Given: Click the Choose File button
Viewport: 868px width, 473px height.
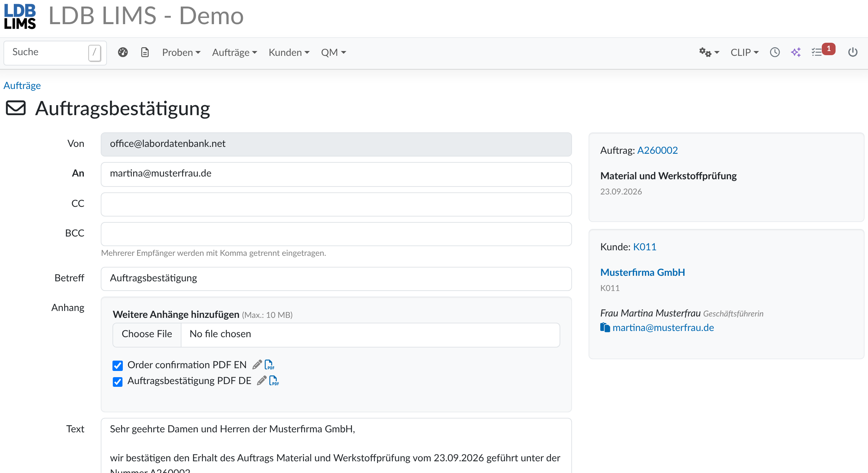Looking at the screenshot, I should click(147, 334).
